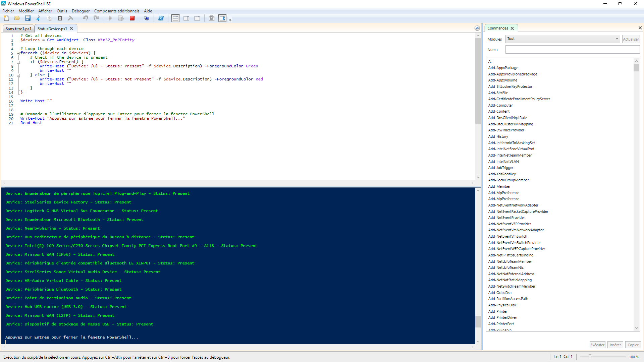Click the New File icon in toolbar

click(x=7, y=18)
